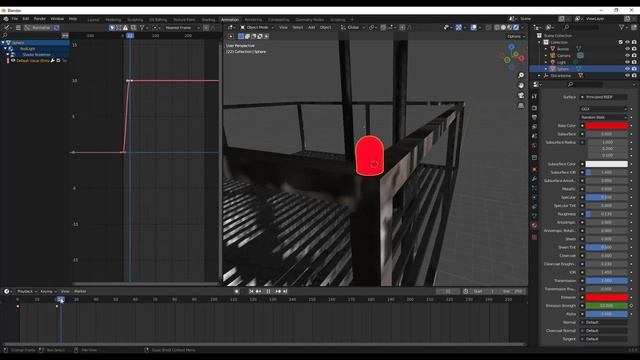Image resolution: width=640 pixels, height=360 pixels.
Task: Click the Blender logo menu icon
Action: pyautogui.click(x=6, y=19)
